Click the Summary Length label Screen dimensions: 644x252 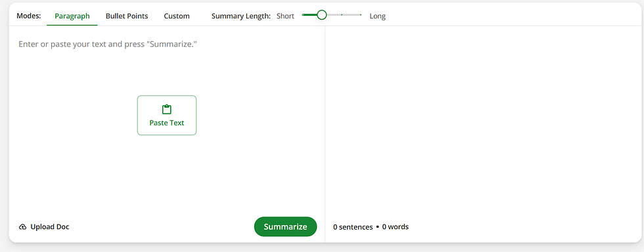[241, 16]
